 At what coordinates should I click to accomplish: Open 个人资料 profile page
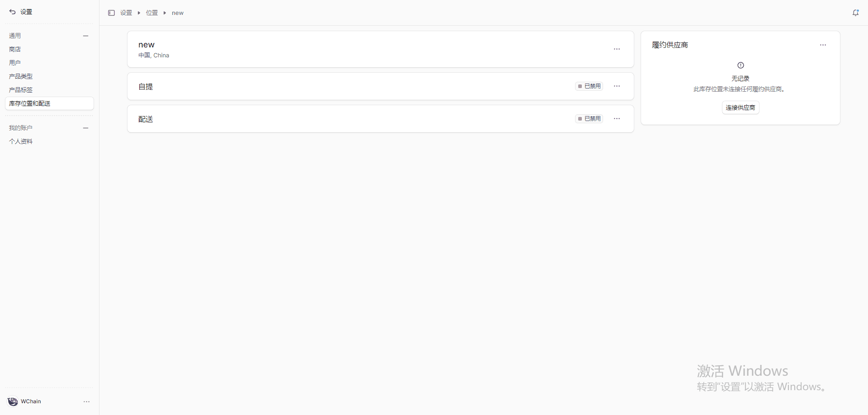pos(21,141)
